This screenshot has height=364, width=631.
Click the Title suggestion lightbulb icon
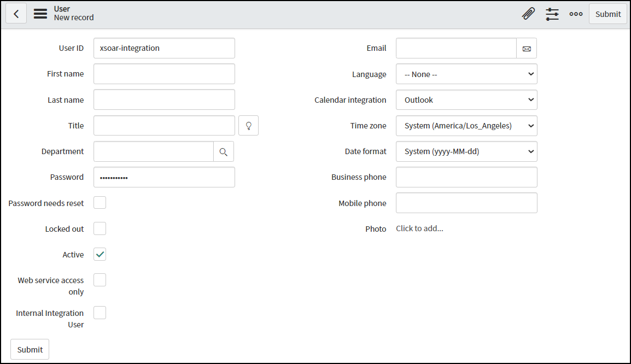pyautogui.click(x=249, y=126)
